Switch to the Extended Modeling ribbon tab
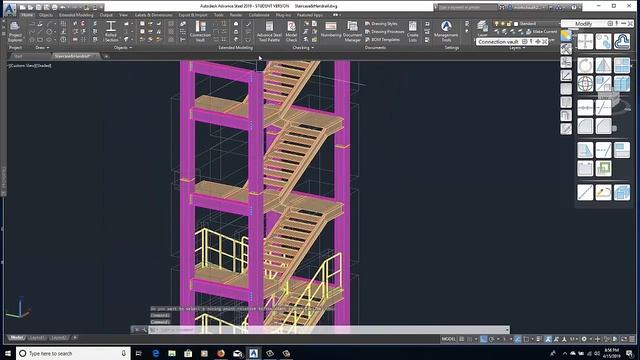The image size is (640, 360). coord(76,15)
